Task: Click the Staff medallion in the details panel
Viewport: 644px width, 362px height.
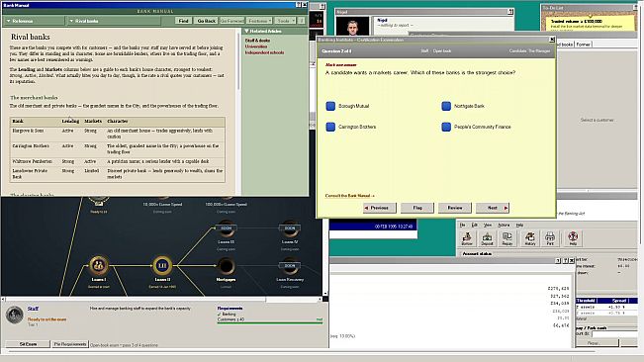Action: coord(15,316)
